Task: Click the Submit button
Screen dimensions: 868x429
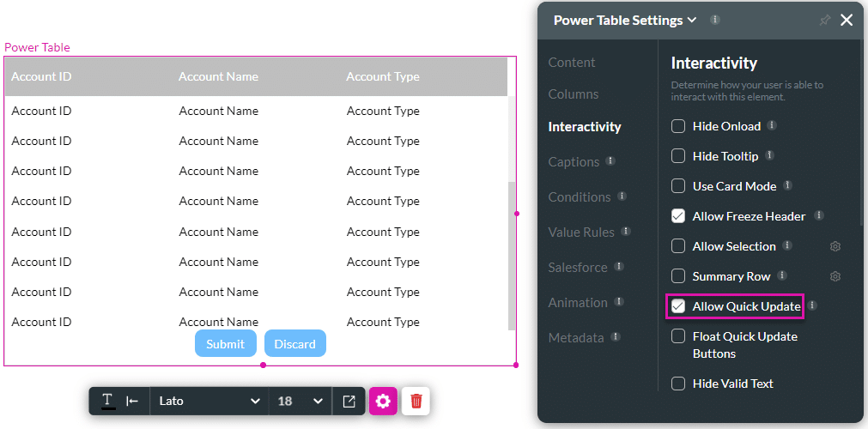Action: tap(225, 343)
